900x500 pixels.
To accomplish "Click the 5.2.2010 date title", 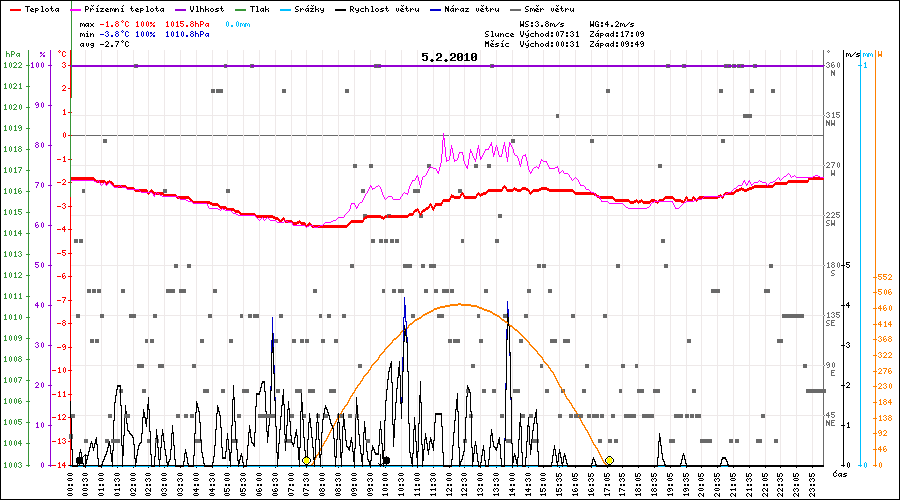I will [449, 58].
